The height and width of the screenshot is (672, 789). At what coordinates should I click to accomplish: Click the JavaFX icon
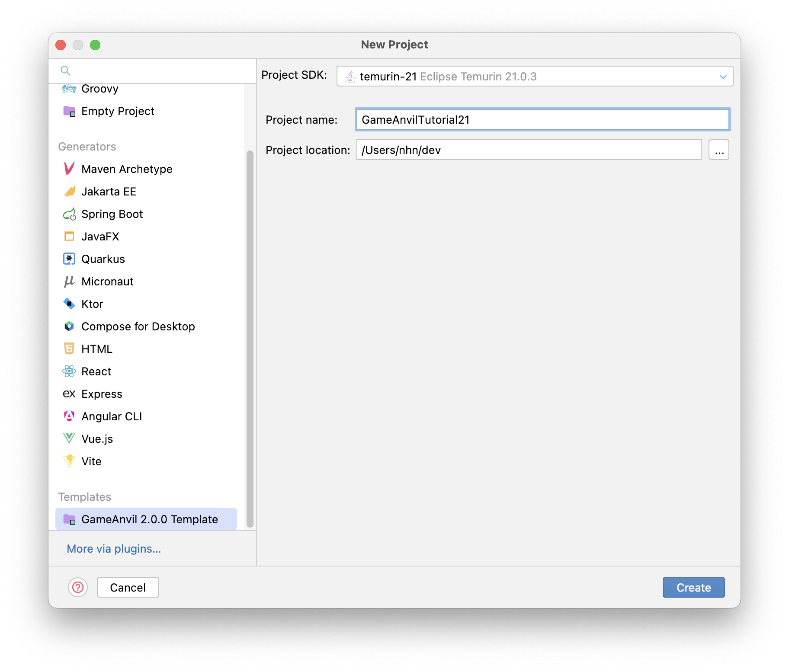click(x=69, y=236)
